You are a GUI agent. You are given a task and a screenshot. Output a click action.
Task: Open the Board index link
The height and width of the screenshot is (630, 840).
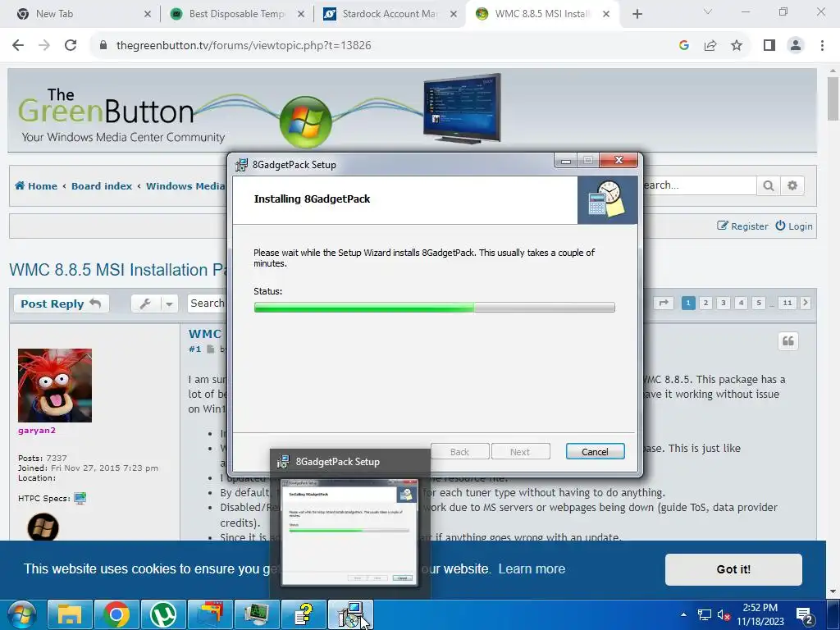point(101,186)
